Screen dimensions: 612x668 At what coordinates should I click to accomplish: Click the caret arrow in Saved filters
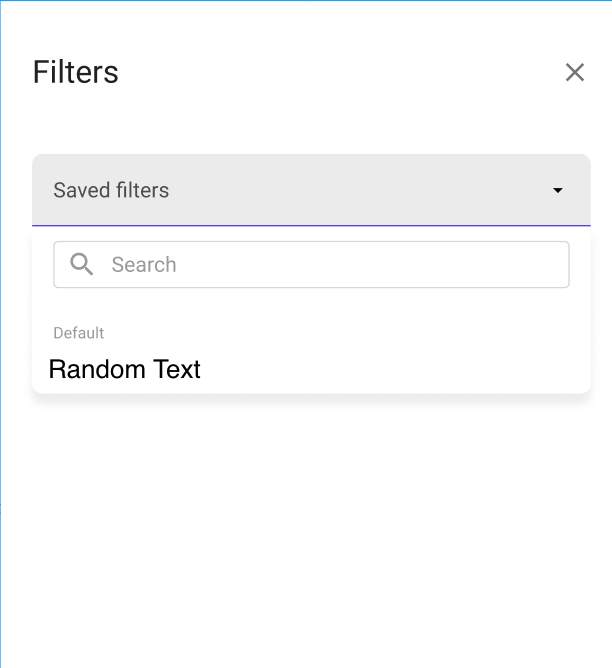click(x=558, y=190)
